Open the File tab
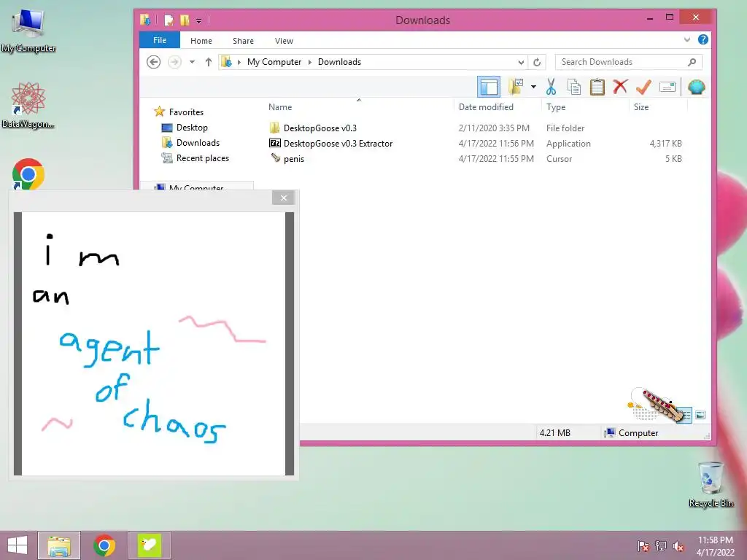This screenshot has height=560, width=747. (160, 41)
